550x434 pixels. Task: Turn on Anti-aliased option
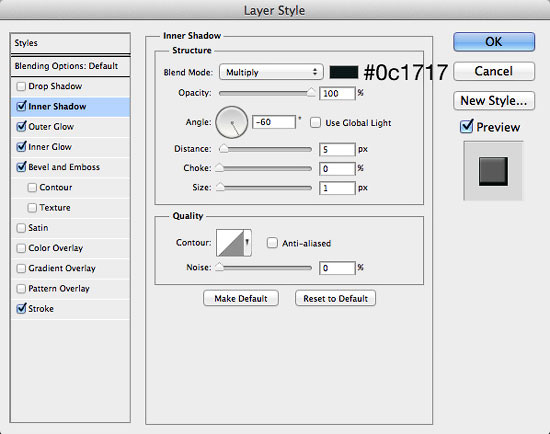pos(272,243)
